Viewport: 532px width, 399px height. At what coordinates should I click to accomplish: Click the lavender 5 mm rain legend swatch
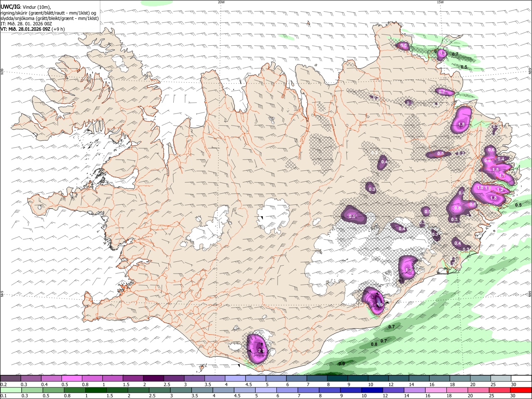[265, 390]
